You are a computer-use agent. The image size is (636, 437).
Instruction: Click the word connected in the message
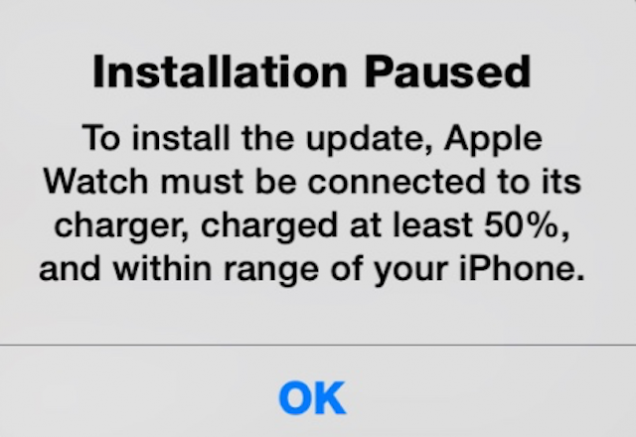397,181
